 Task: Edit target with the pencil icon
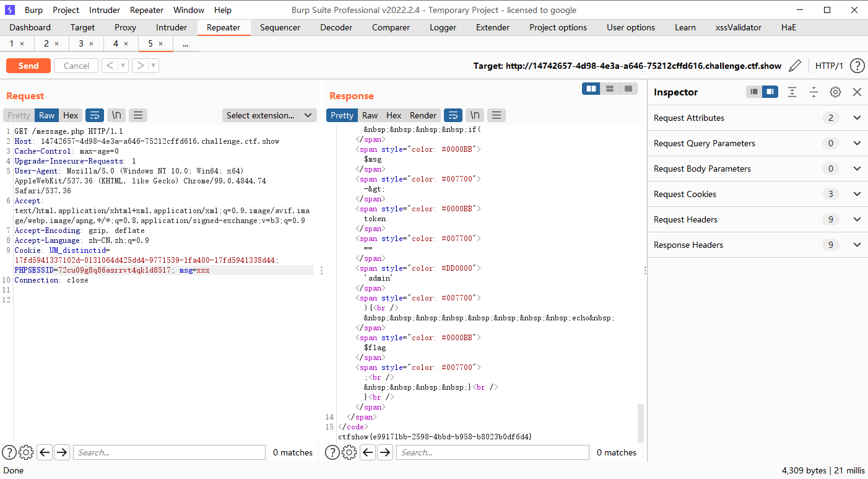(x=796, y=66)
